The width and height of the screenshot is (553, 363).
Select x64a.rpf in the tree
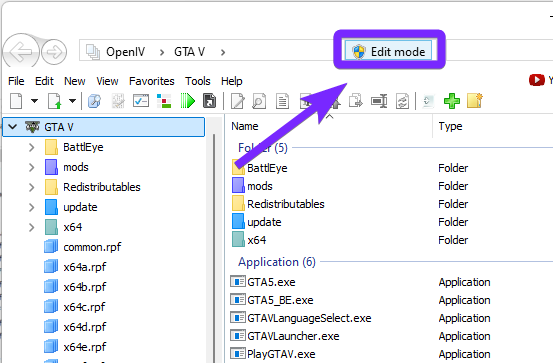click(x=75, y=267)
